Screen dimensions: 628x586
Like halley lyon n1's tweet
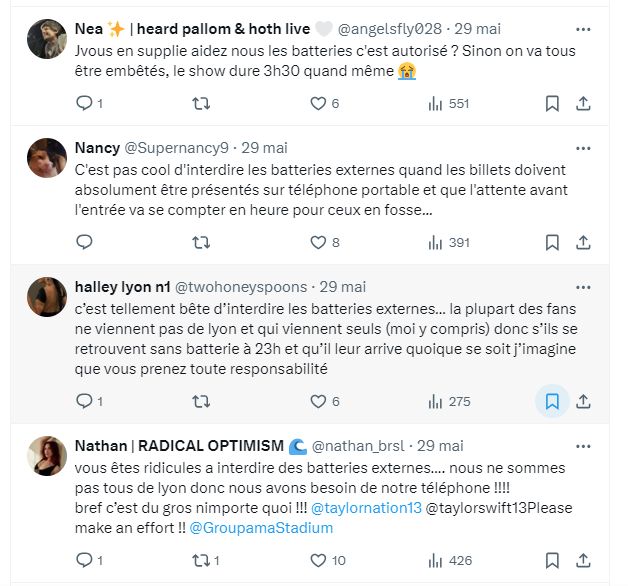pos(318,401)
